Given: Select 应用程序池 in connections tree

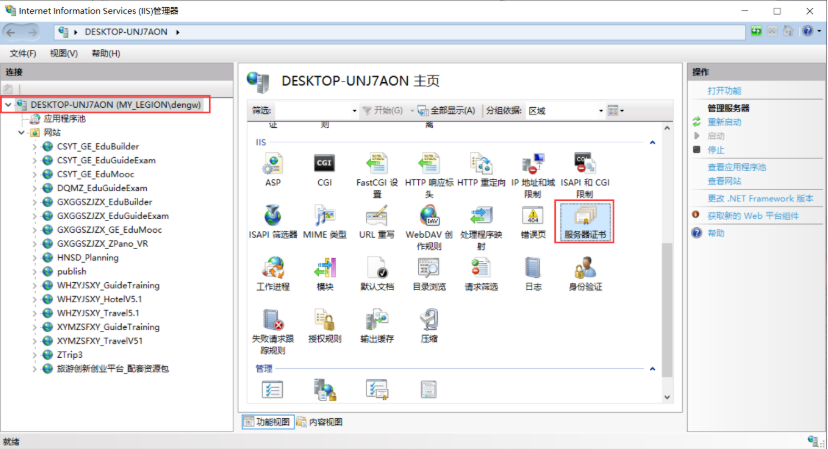Looking at the screenshot, I should click(64, 119).
